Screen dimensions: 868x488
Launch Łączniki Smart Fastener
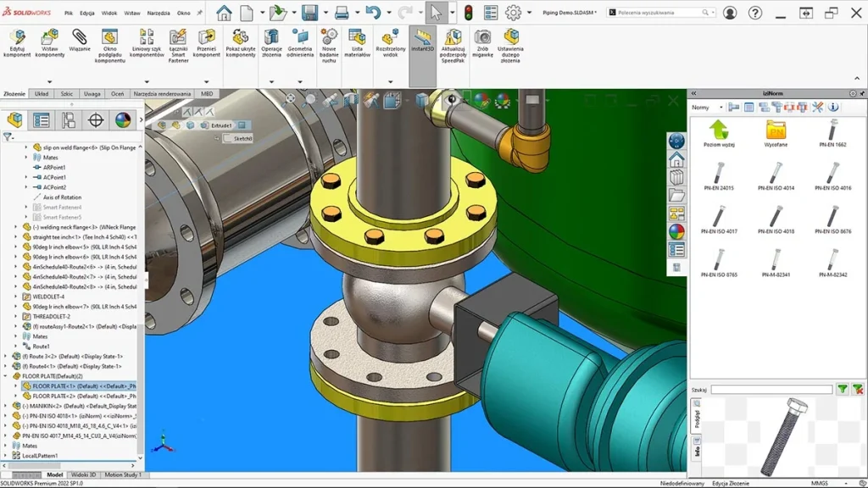(178, 46)
